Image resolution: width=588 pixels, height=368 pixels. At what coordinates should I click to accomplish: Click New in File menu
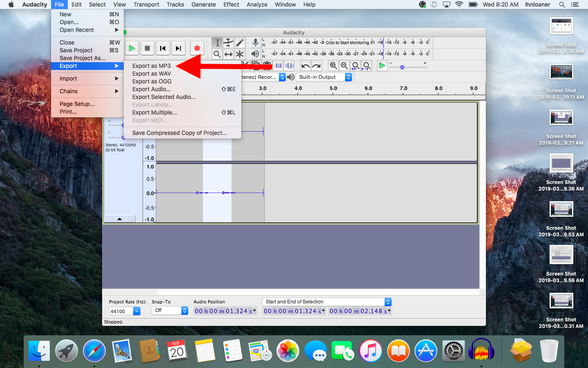87,14
